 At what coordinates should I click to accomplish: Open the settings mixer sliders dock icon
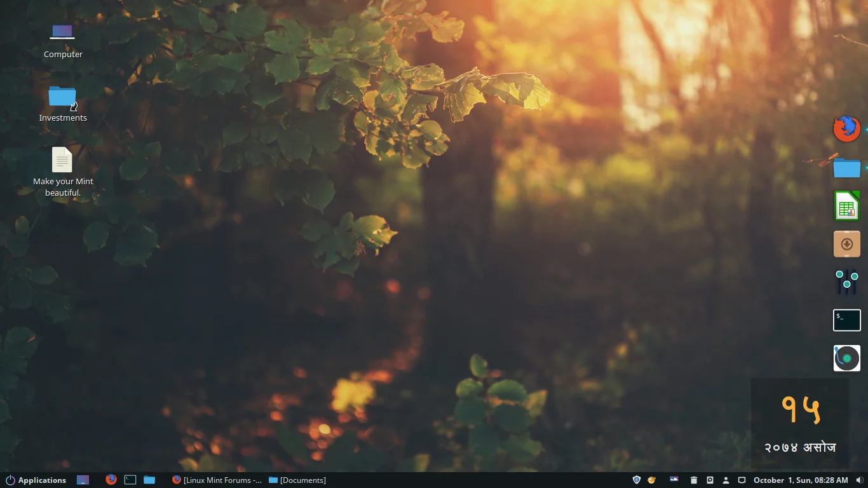(x=846, y=282)
